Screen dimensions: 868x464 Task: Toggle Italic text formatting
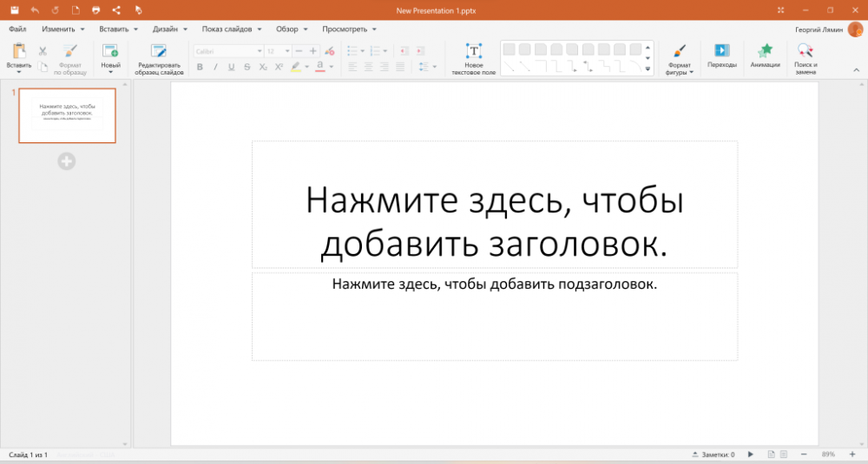pos(216,67)
